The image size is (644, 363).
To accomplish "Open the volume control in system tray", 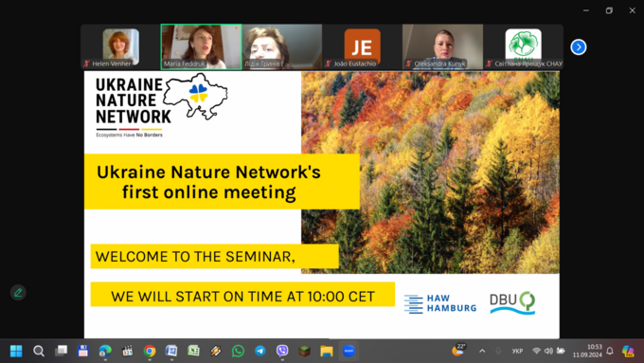I will tap(548, 351).
